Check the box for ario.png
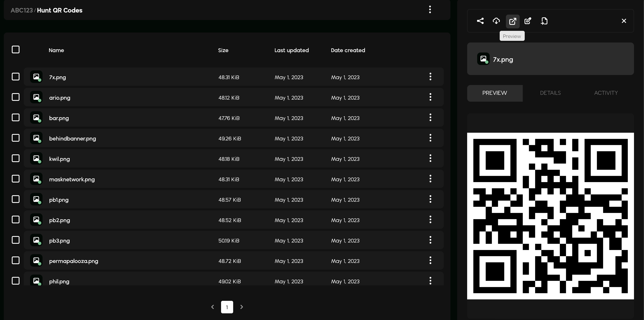This screenshot has width=644, height=320. [15, 97]
